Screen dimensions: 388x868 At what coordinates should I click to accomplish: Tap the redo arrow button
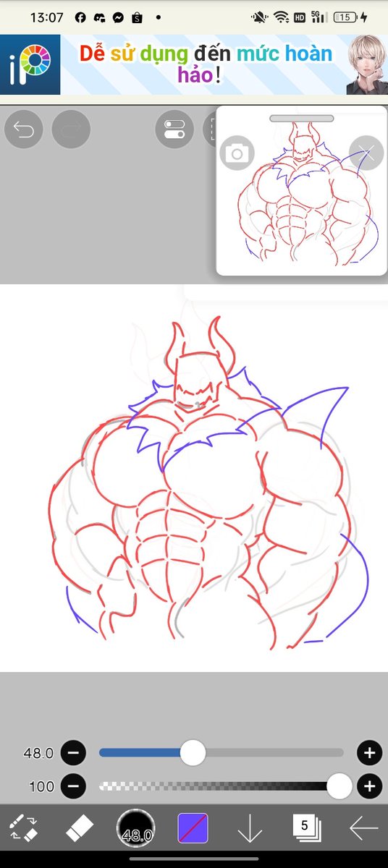coord(71,130)
